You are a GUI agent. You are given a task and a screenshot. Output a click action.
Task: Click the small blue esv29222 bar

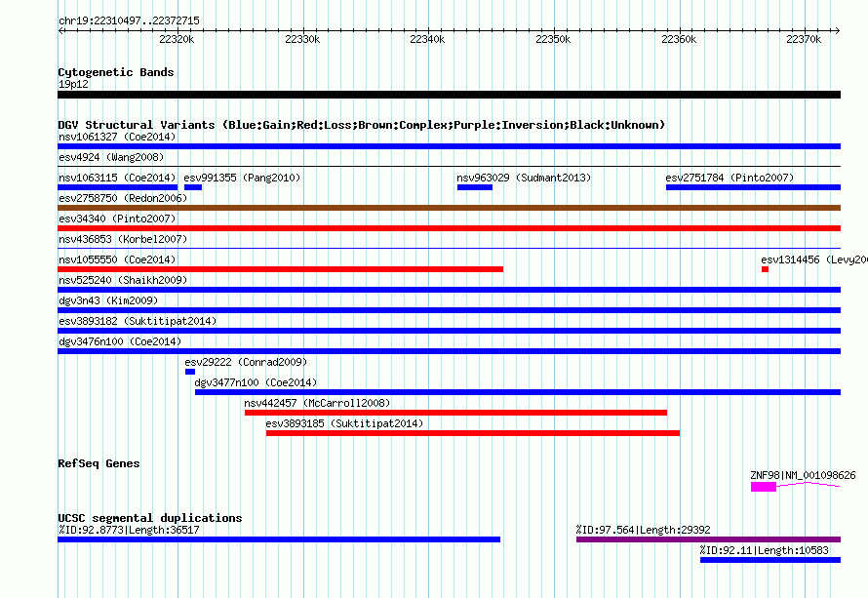click(190, 372)
